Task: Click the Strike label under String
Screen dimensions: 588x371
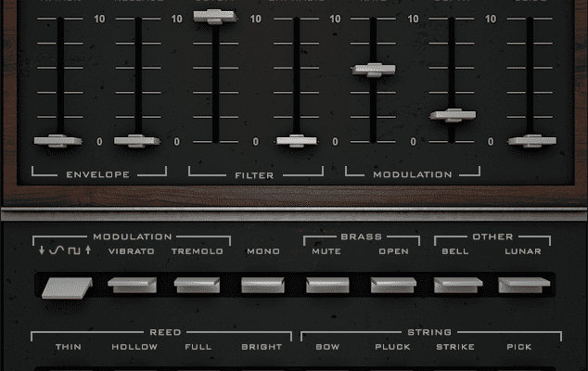Action: coord(455,347)
